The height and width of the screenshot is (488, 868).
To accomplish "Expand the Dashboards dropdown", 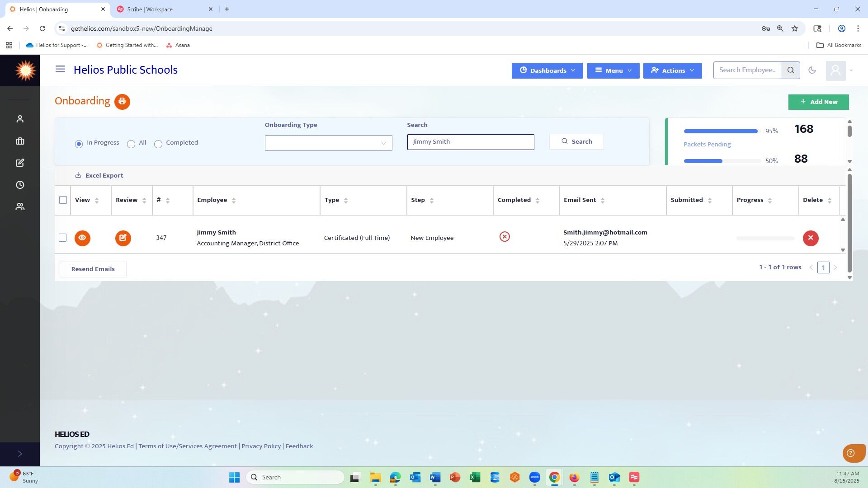I will coord(547,70).
